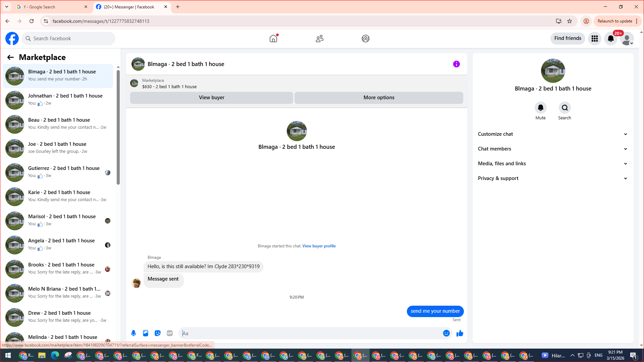Install app icon in address bar
This screenshot has width=644, height=362.
[559, 21]
